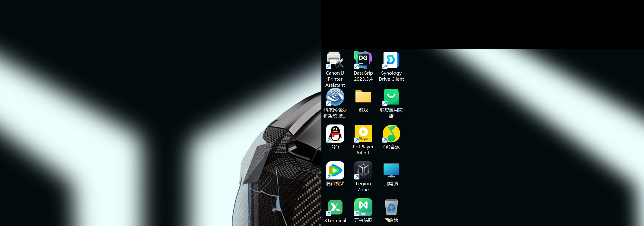Viewport: 644px width, 226px height.
Task: Select the 游戏 folder icon
Action: (x=363, y=97)
